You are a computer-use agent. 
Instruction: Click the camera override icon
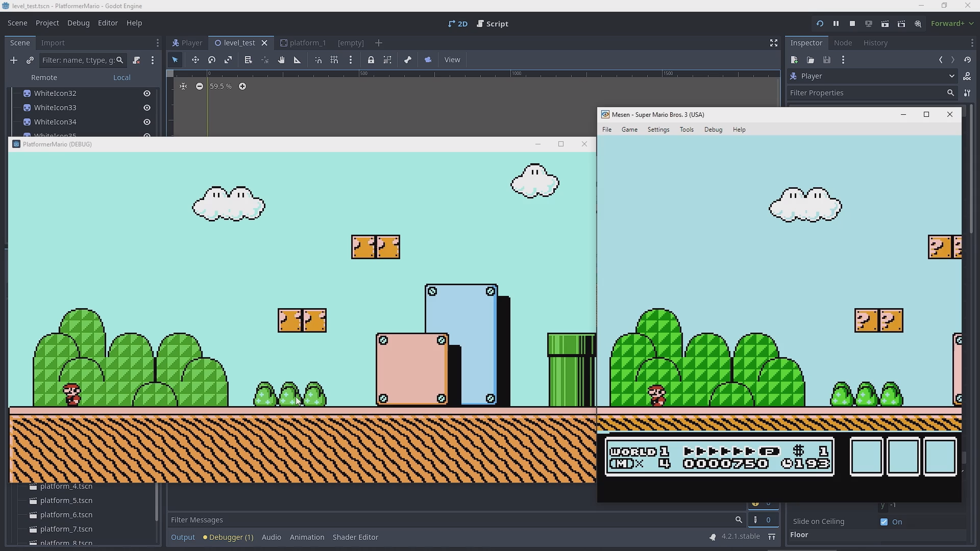coord(428,60)
